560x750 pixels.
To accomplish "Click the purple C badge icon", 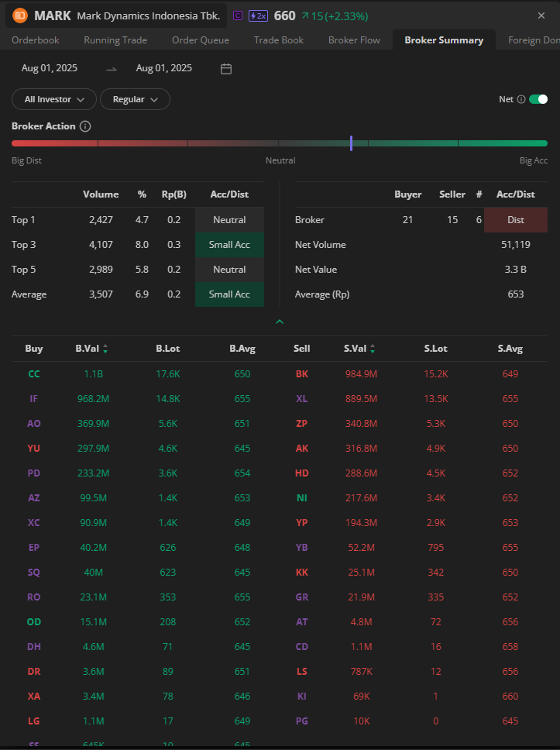I will pos(237,15).
